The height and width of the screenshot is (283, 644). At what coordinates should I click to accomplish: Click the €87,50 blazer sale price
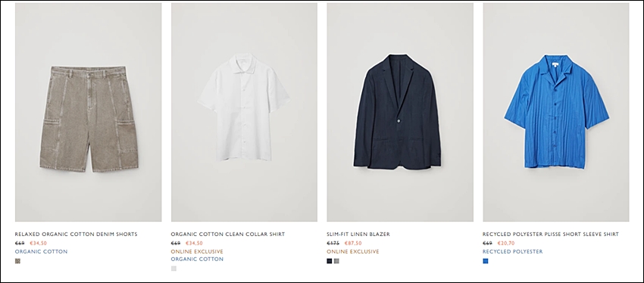[353, 243]
